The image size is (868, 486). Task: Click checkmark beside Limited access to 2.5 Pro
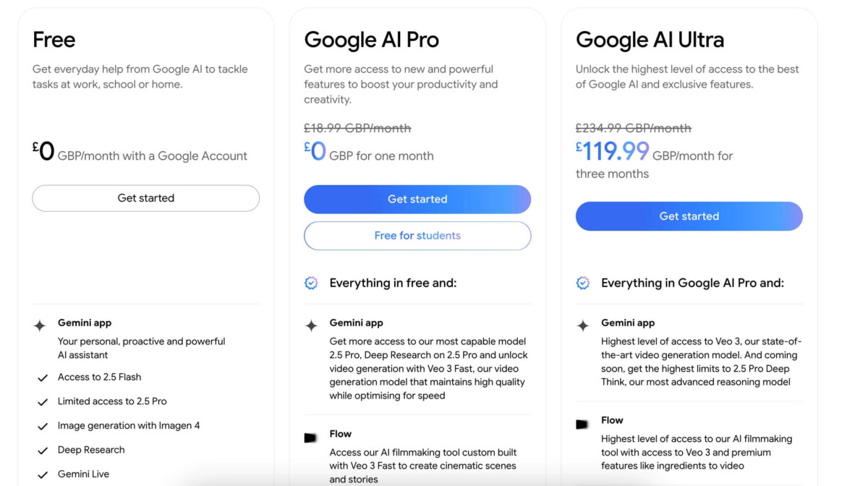[43, 402]
